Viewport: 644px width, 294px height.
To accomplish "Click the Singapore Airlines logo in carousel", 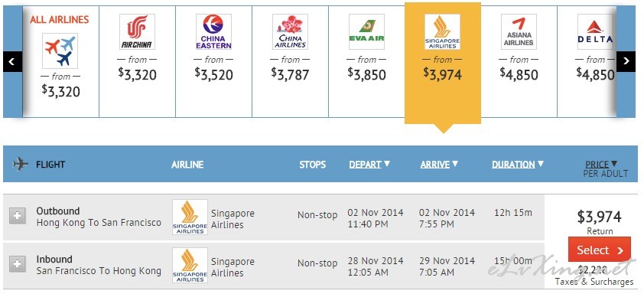I will [442, 31].
